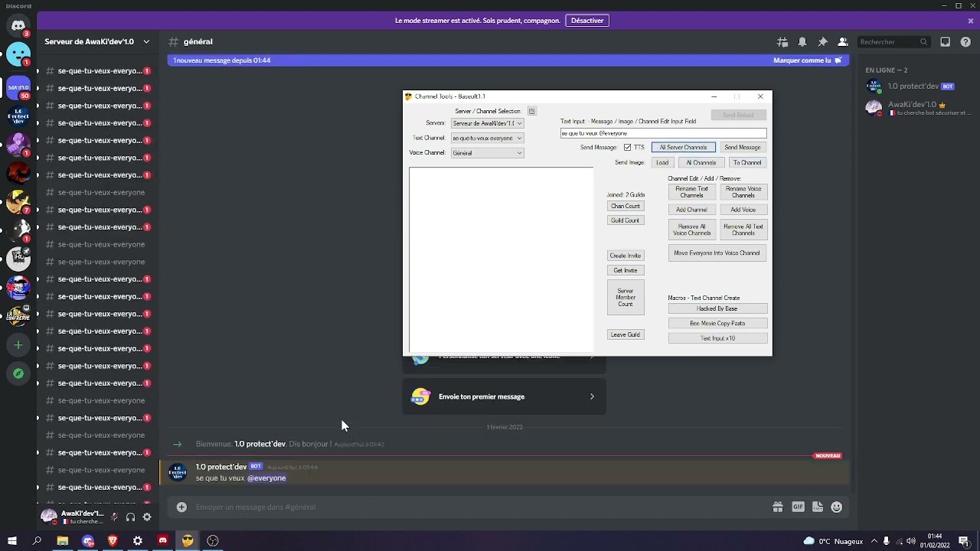
Task: Open the Threads icon in channel header
Action: (782, 42)
